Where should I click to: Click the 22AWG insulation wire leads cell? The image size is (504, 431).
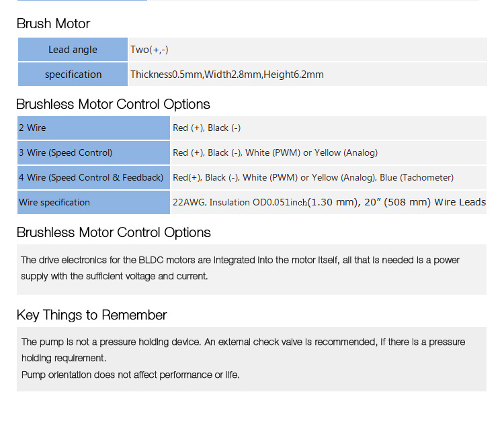(x=329, y=202)
